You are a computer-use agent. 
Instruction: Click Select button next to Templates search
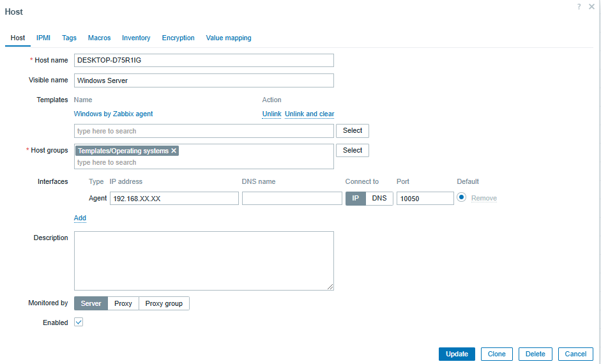353,131
